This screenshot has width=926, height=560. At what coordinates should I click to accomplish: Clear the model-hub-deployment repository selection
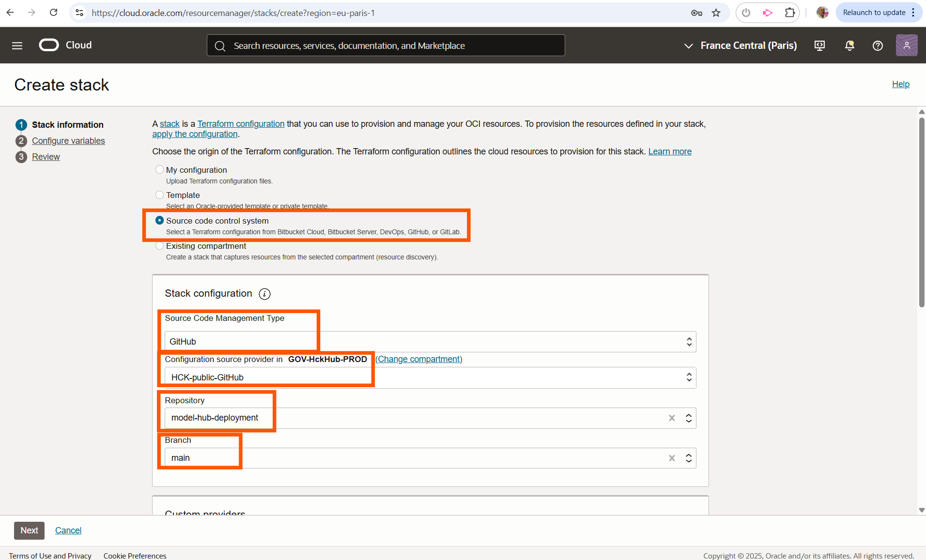coord(671,418)
